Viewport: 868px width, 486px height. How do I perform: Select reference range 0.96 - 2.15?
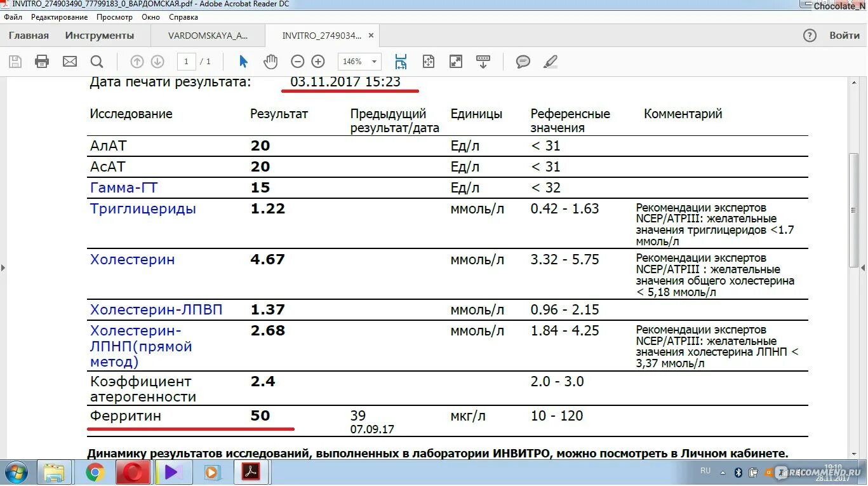tap(565, 310)
